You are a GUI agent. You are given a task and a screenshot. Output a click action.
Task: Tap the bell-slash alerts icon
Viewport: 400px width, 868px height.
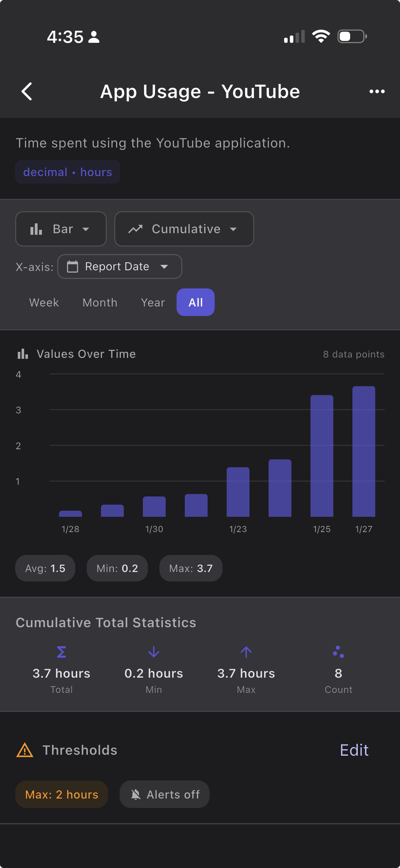(136, 794)
